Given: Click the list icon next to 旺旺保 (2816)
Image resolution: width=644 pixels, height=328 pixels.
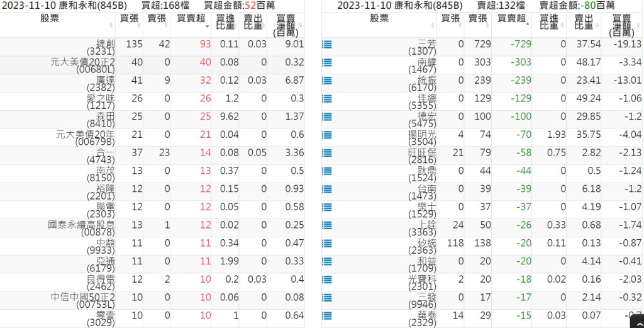Looking at the screenshot, I should tap(327, 153).
